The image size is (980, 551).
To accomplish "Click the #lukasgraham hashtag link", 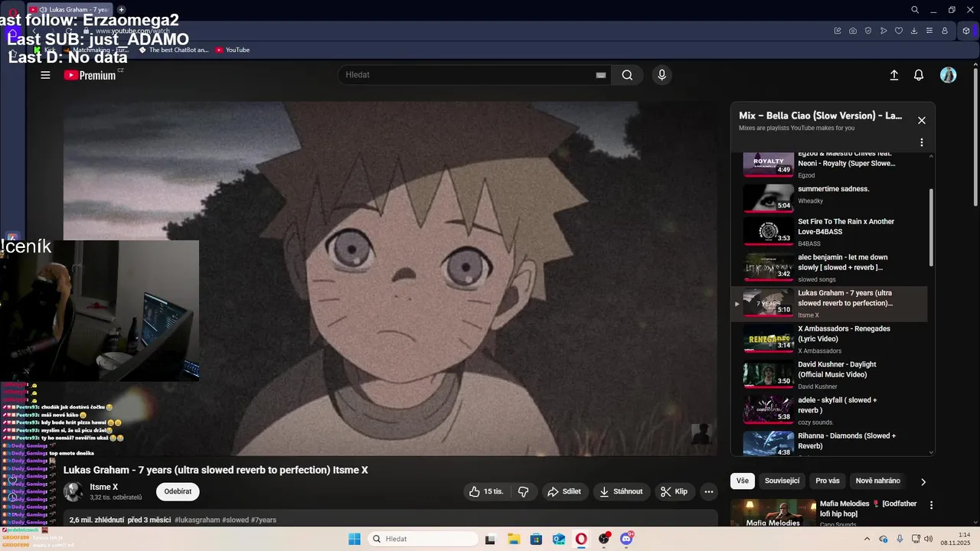I will pyautogui.click(x=197, y=520).
